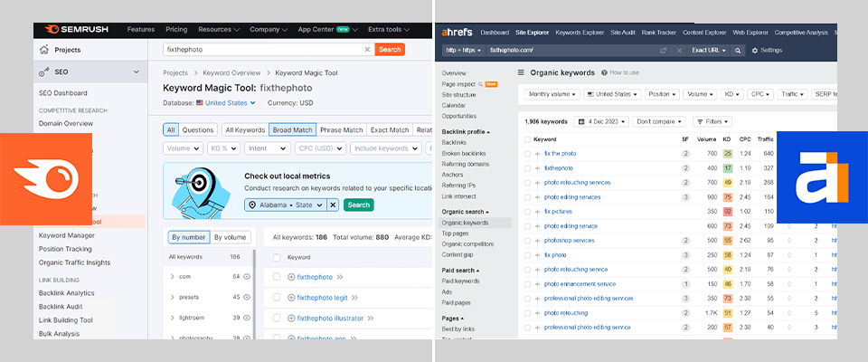Click the green Search button for local metrics
Viewport: 868px width, 362px height.
click(x=359, y=205)
